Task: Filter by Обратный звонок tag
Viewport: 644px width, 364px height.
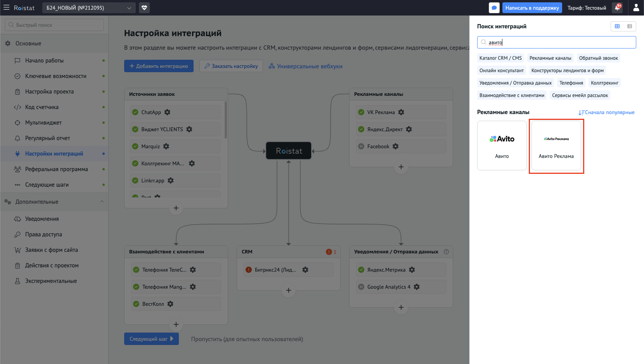Action: click(599, 58)
